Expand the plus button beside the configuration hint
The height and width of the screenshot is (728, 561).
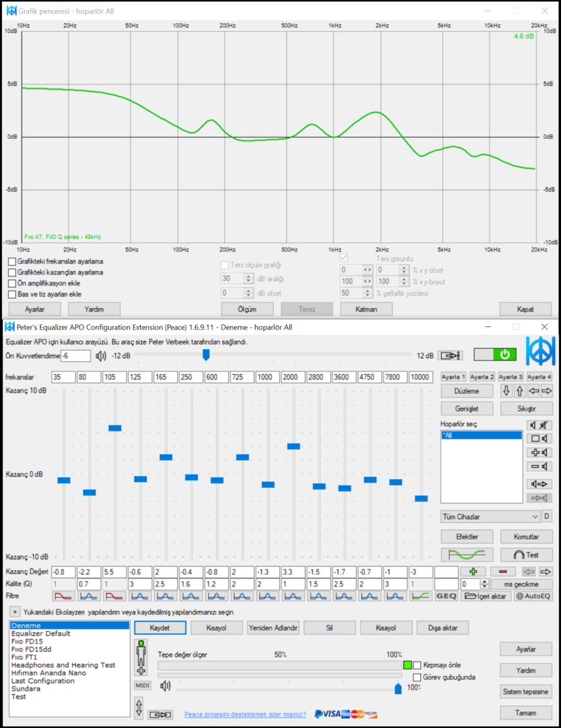click(x=14, y=612)
